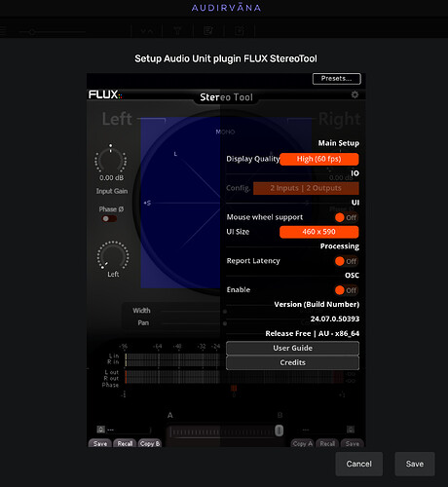Click the Left pan knob
This screenshot has height=487, width=448.
[113, 256]
